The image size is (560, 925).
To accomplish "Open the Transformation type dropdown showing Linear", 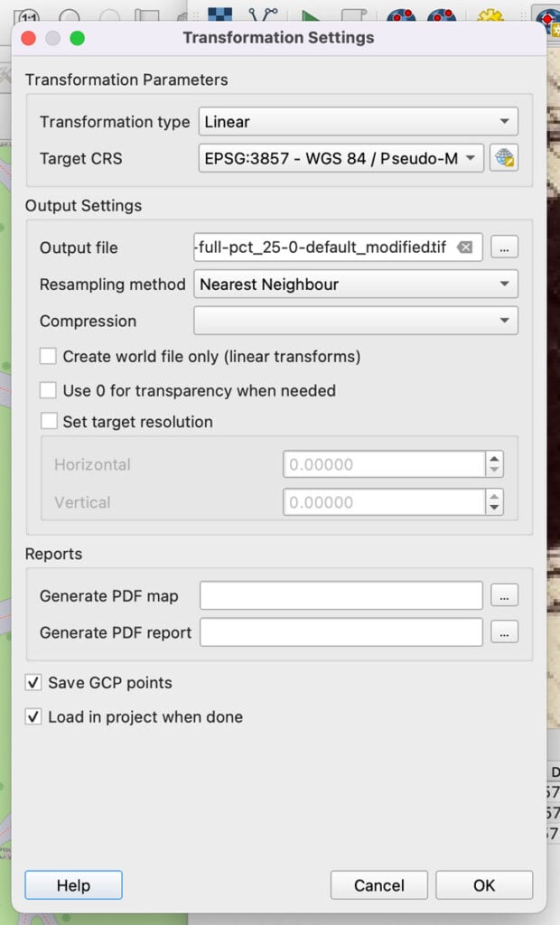I will click(359, 122).
